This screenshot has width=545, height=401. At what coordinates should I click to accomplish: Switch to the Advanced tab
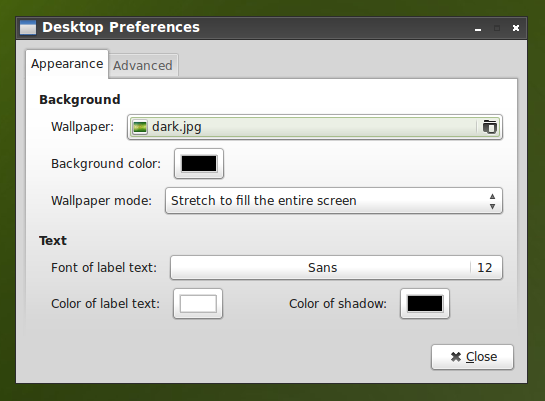click(143, 65)
